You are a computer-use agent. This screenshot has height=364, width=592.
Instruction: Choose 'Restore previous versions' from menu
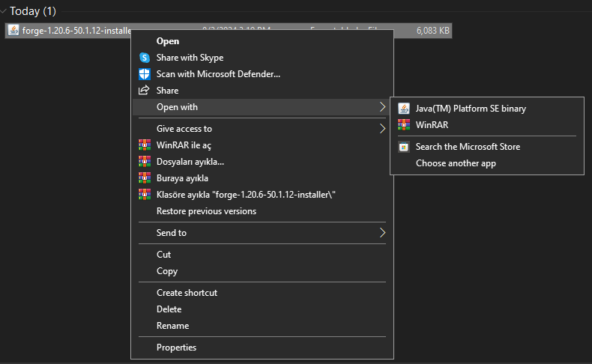tap(206, 211)
